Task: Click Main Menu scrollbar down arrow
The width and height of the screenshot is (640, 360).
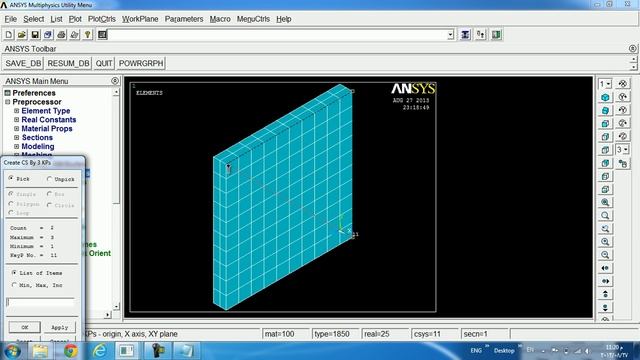Action: tap(116, 306)
